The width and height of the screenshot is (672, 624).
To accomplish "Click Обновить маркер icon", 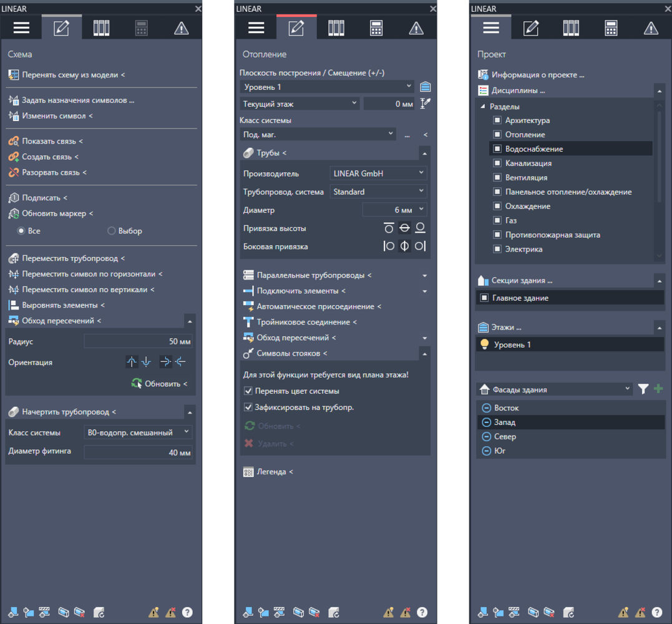I will (14, 213).
